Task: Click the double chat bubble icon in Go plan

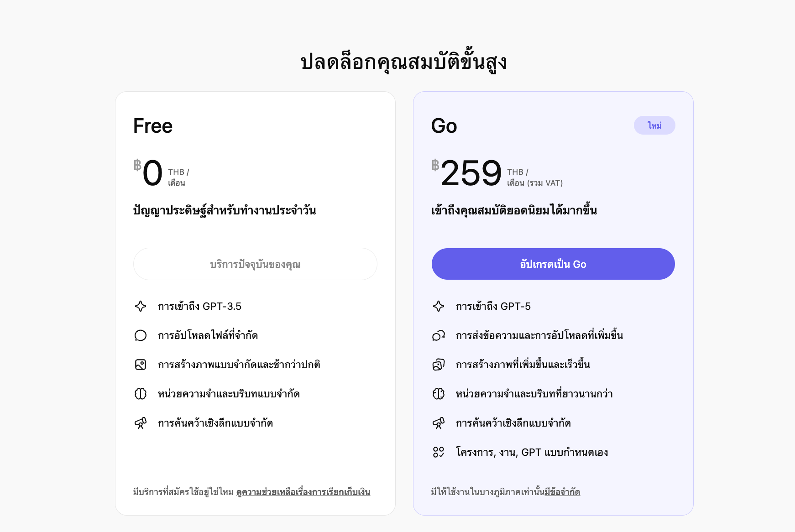Action: click(x=439, y=335)
